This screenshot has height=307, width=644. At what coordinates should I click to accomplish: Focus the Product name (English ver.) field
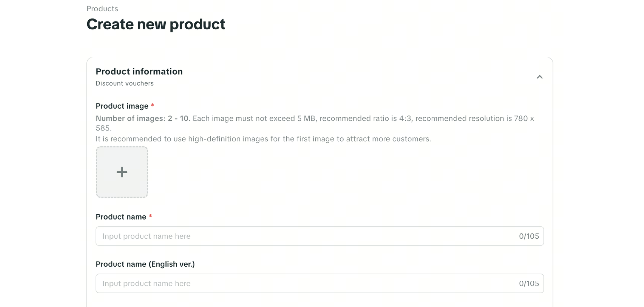(x=302, y=283)
